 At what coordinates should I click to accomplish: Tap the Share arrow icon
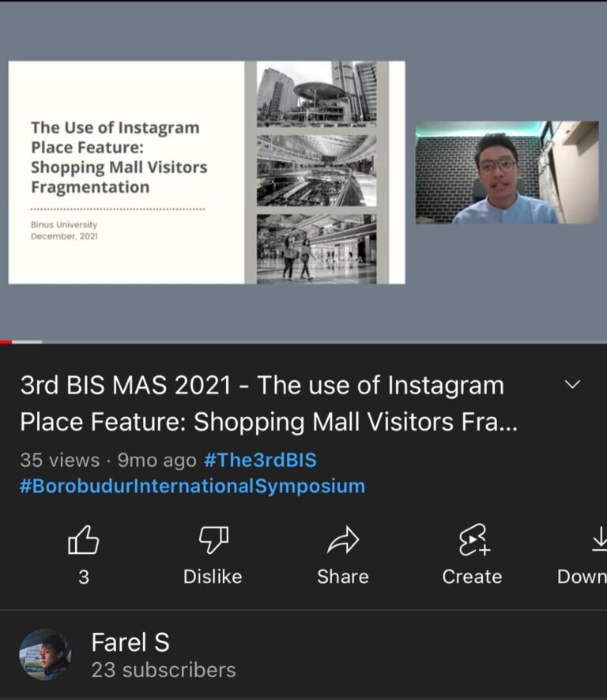click(343, 540)
